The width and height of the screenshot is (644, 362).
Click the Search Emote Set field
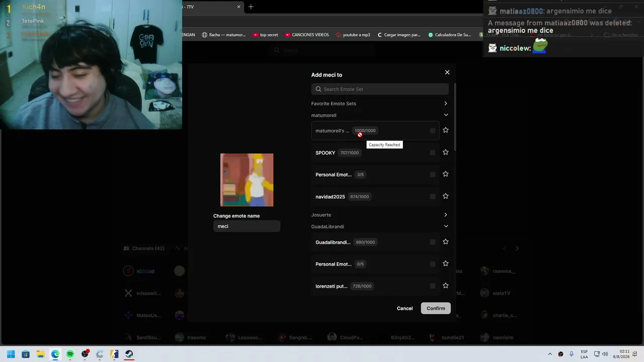tap(380, 89)
